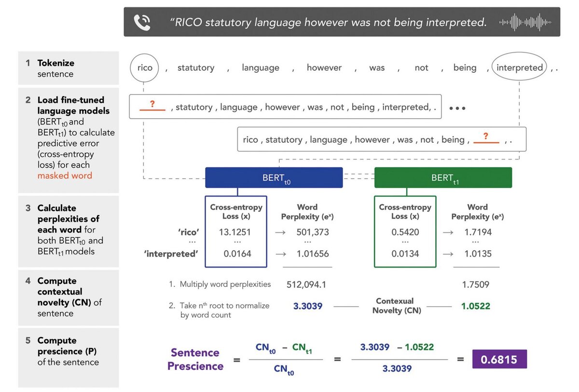Click the three-dot ellipsis beside masked sentence
The height and width of the screenshot is (392, 579).
coord(457,108)
